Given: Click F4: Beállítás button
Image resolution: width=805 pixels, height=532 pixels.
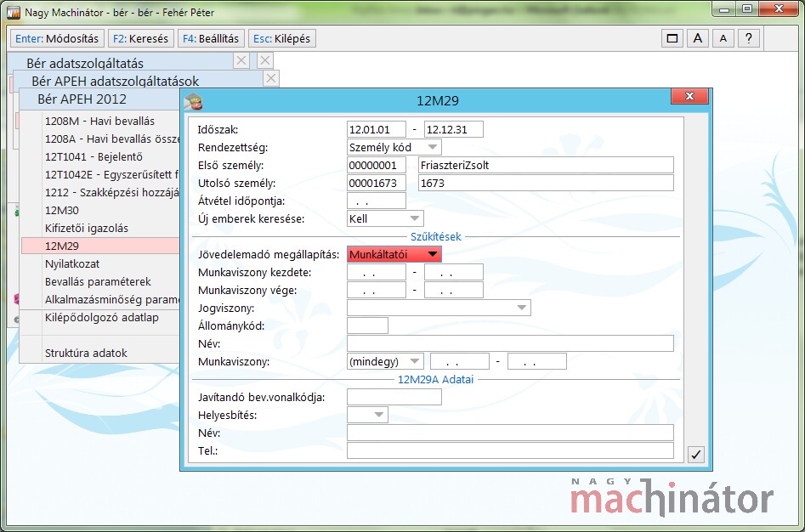Looking at the screenshot, I should [x=211, y=38].
